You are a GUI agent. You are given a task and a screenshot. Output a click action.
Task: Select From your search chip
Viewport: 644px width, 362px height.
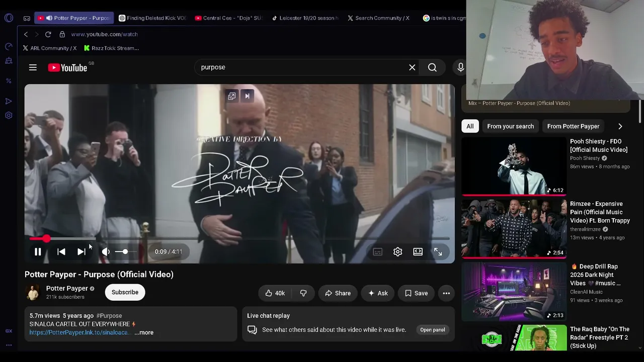click(x=510, y=126)
